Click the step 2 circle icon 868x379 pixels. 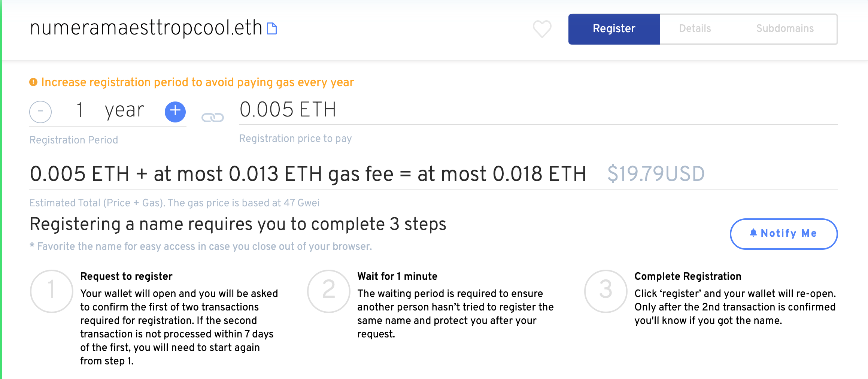[x=328, y=291]
